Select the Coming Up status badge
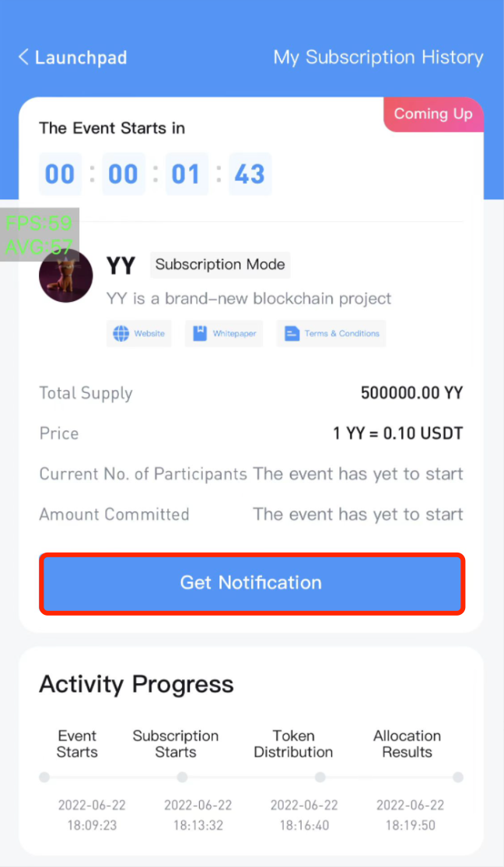504x867 pixels. [433, 114]
